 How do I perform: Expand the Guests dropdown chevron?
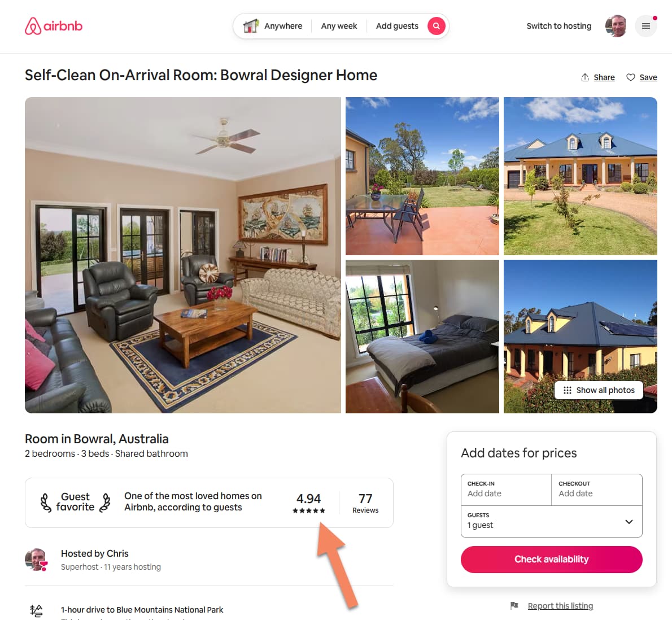tap(629, 521)
